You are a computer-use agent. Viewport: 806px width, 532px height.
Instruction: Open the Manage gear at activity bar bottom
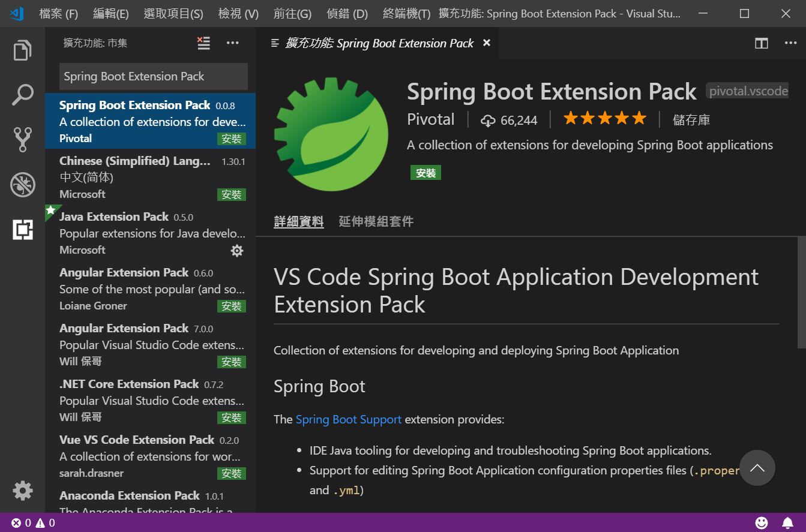coord(22,491)
